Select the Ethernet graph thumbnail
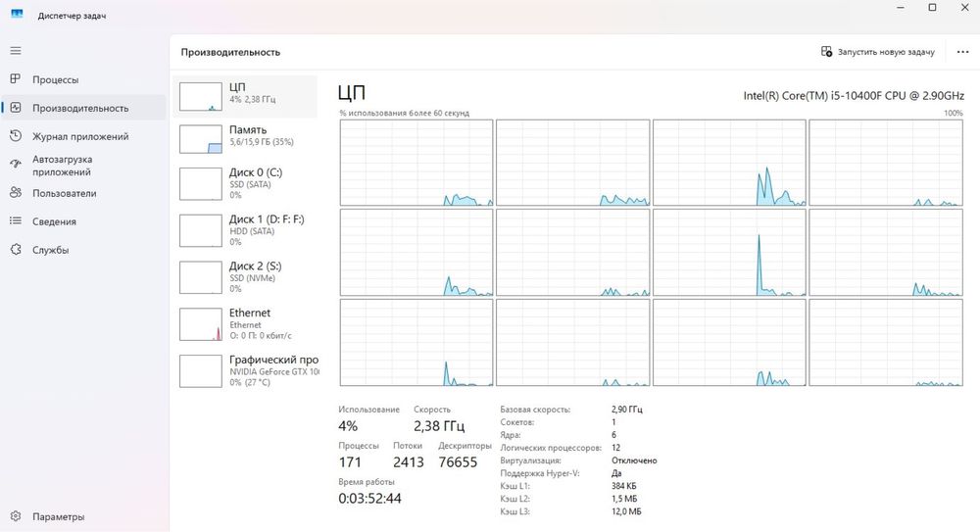 201,324
